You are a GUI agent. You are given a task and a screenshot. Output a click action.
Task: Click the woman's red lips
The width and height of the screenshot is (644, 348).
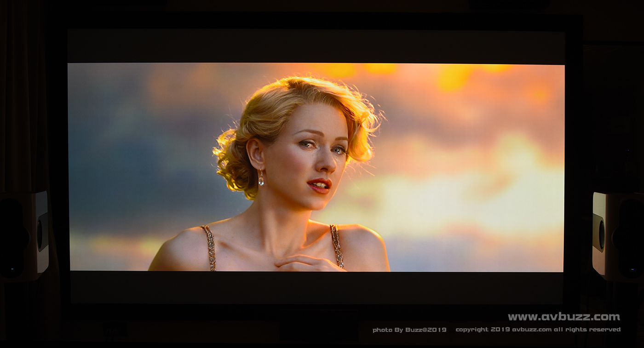320,185
